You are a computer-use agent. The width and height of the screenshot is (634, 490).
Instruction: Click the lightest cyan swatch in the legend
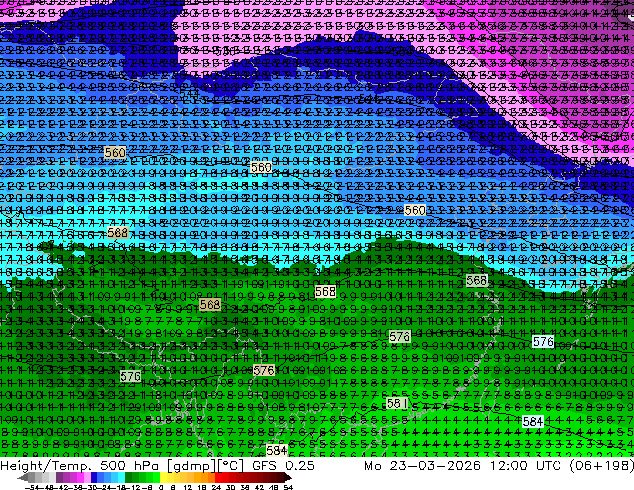pos(121,478)
